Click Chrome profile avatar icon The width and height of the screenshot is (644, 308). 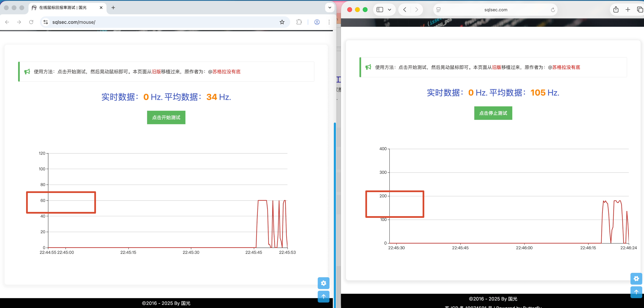click(x=317, y=22)
